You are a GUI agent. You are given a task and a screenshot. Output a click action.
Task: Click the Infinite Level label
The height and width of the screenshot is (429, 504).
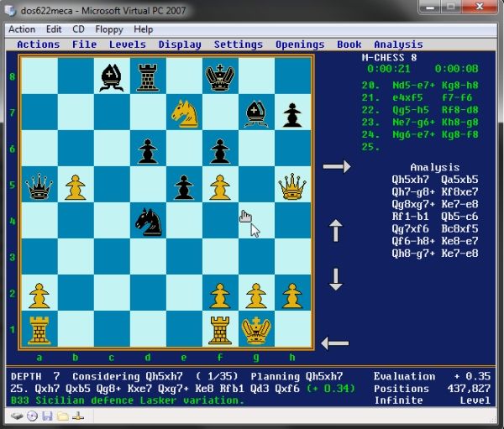click(433, 400)
